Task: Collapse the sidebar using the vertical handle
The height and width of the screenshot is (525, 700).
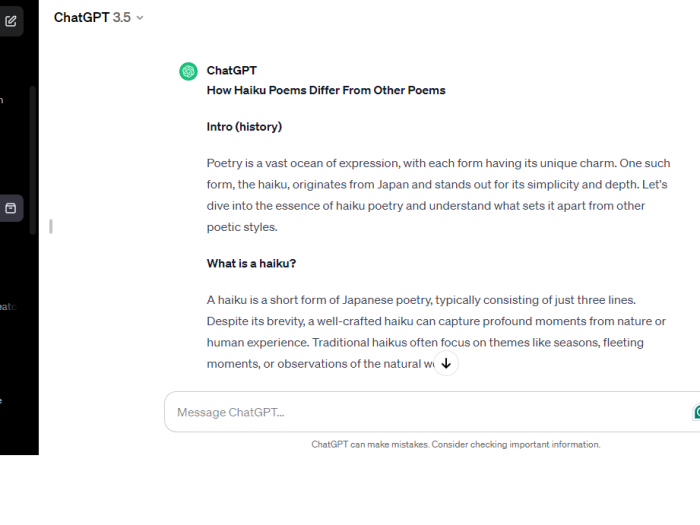Action: coord(50,226)
